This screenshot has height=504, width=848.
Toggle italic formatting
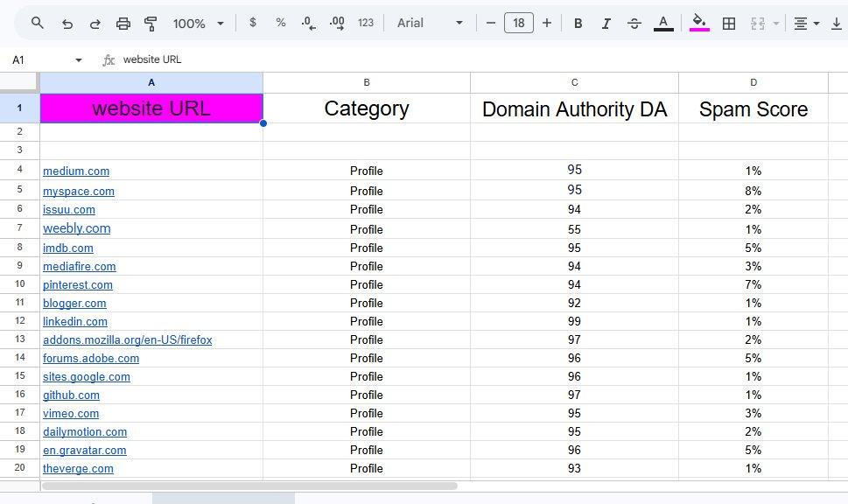point(606,24)
